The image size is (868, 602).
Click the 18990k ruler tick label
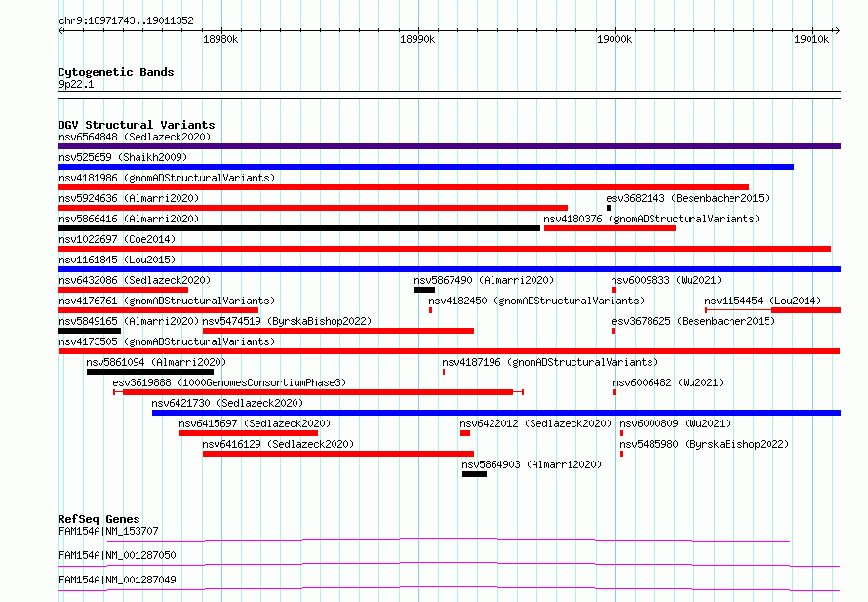[x=417, y=39]
